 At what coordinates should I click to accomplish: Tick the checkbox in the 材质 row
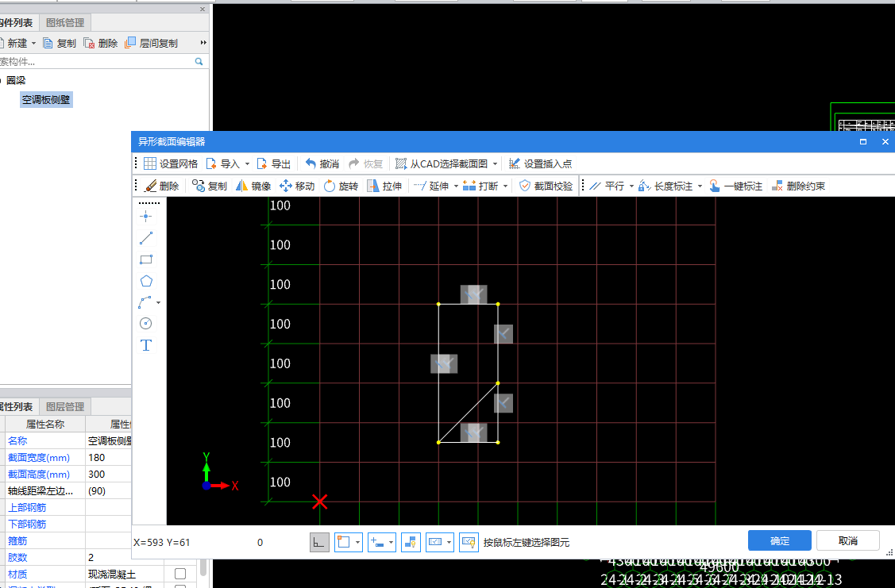[x=180, y=573]
